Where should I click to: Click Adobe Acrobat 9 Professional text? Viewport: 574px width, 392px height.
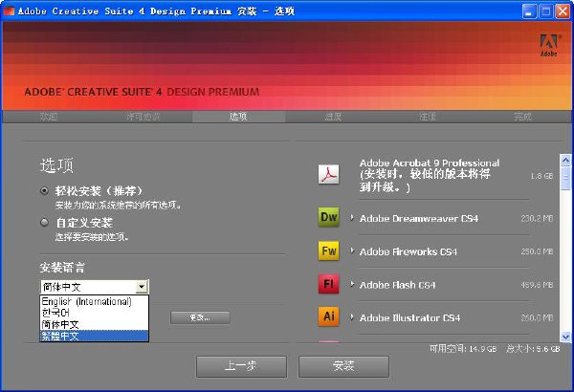click(430, 163)
